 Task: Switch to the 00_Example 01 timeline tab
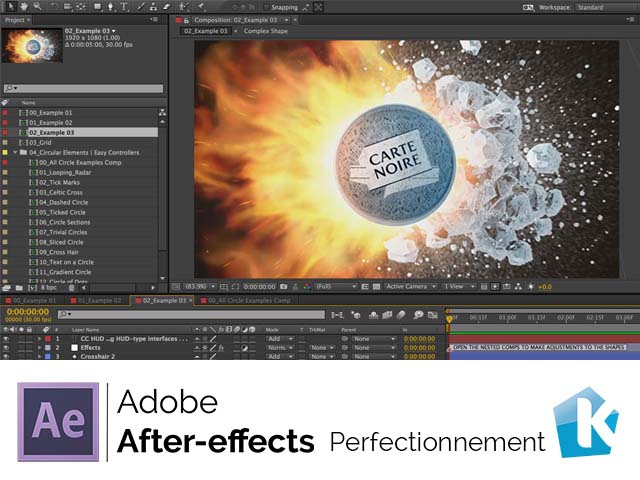pos(34,300)
